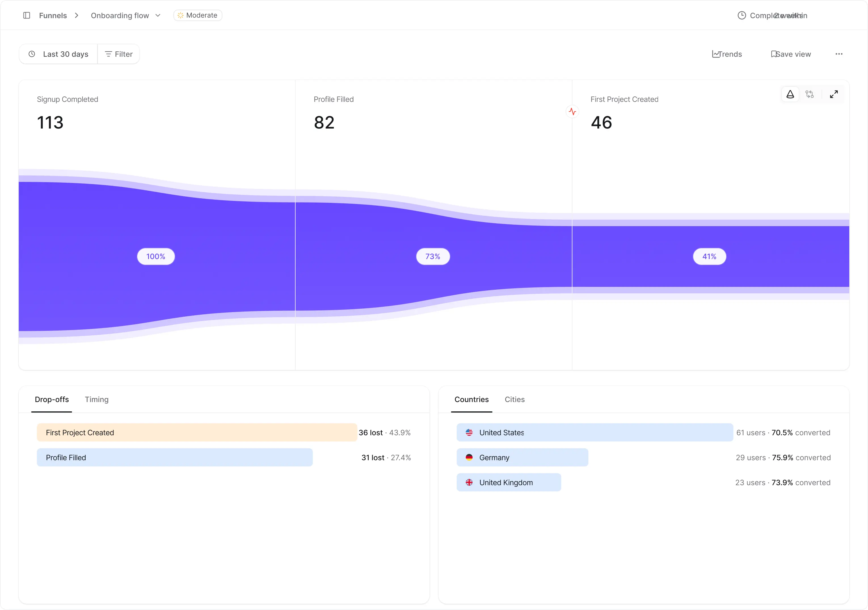Image resolution: width=868 pixels, height=610 pixels.
Task: Select the funnel cone chart view
Action: click(790, 94)
